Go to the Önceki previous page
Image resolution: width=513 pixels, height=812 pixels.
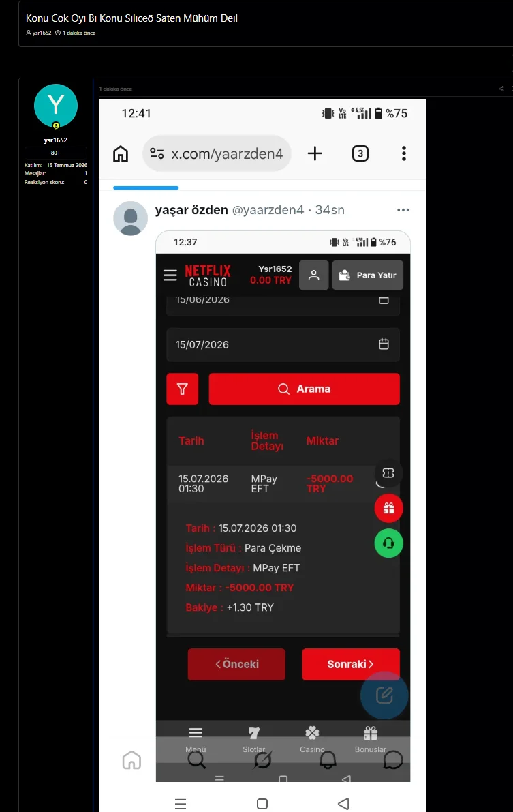(236, 664)
